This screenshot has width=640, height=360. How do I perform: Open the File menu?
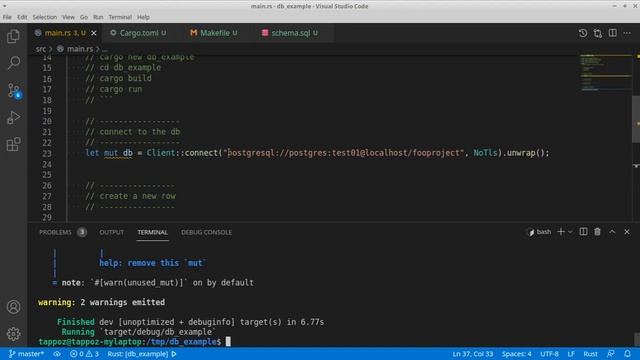[7, 17]
